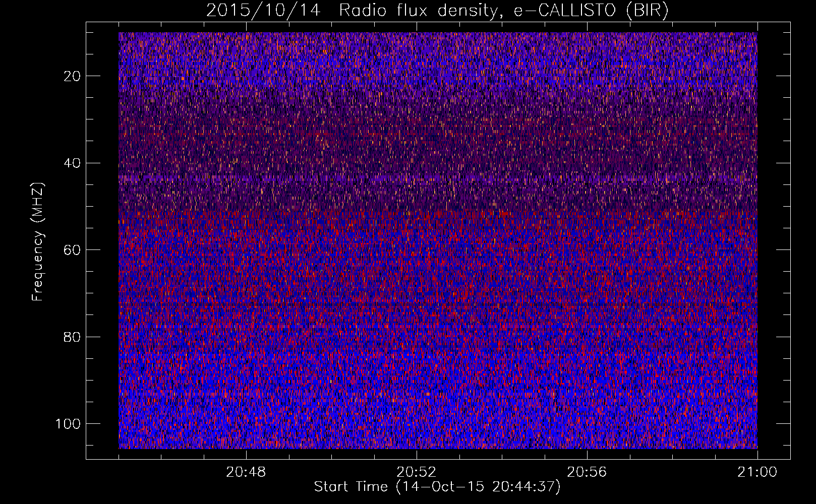Click the 60 MHz frequency tick label
816x504 pixels.
73,250
